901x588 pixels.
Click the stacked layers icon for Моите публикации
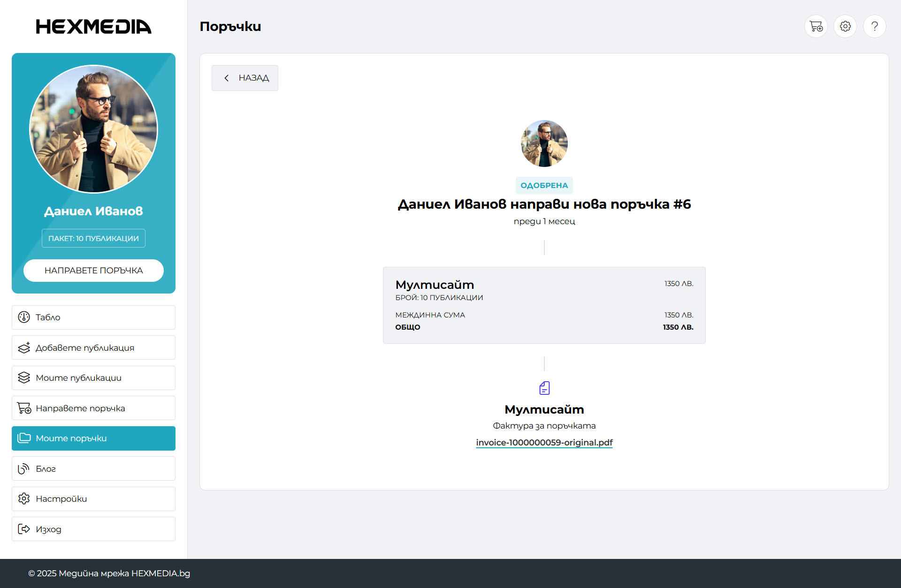click(x=24, y=377)
